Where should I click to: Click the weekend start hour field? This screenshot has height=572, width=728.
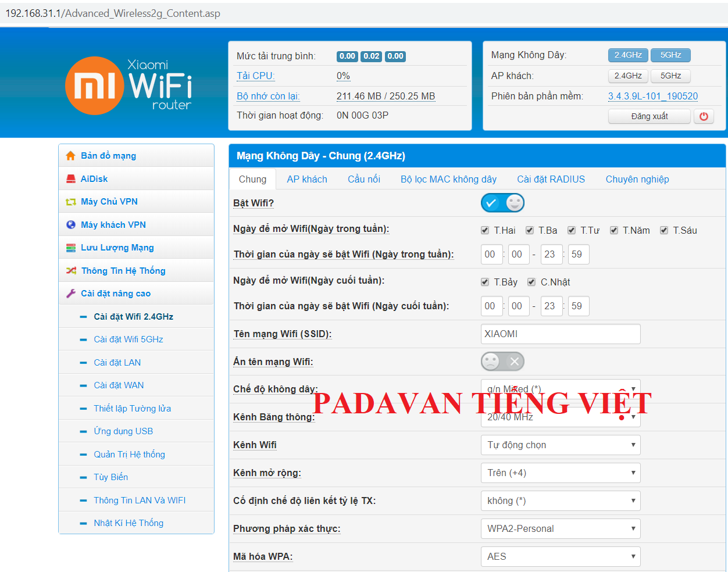point(491,306)
